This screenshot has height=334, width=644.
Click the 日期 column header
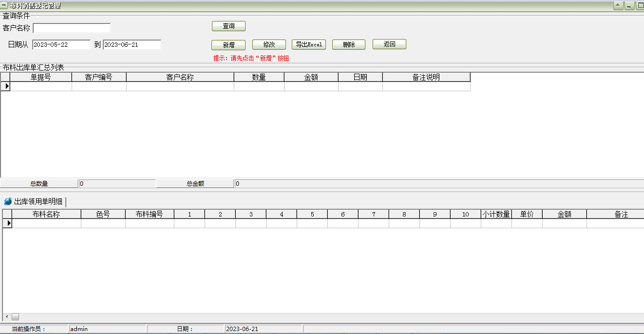360,77
